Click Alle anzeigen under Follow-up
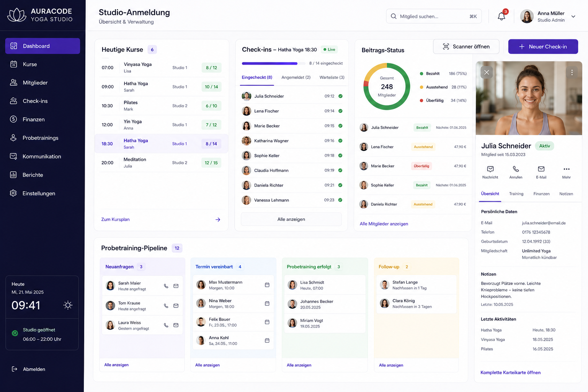This screenshot has width=588, height=392. (391, 365)
